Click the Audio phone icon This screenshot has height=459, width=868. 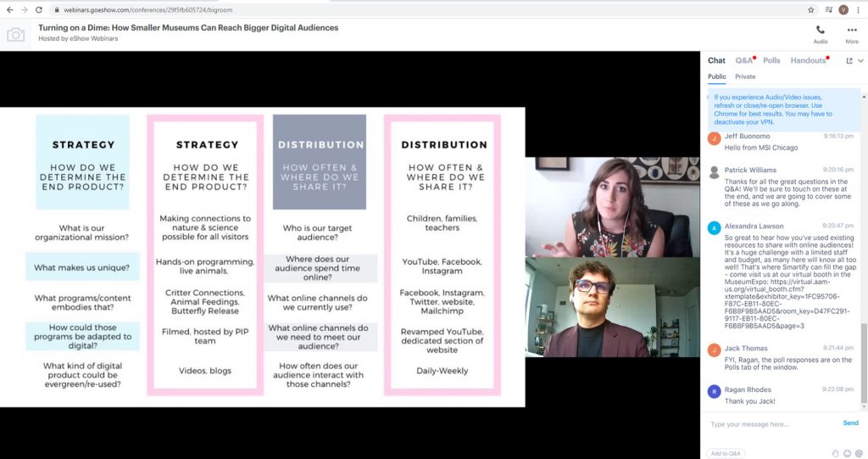click(x=821, y=31)
